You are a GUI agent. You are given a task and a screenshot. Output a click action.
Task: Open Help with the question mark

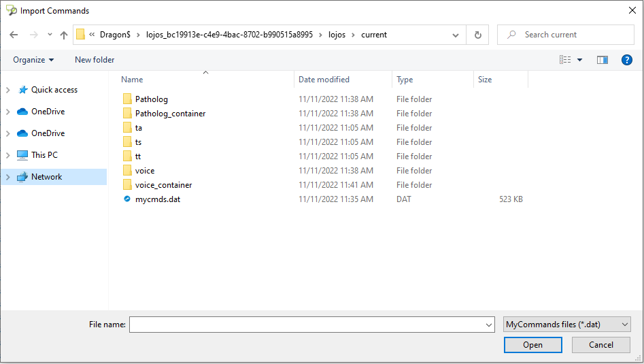point(627,60)
